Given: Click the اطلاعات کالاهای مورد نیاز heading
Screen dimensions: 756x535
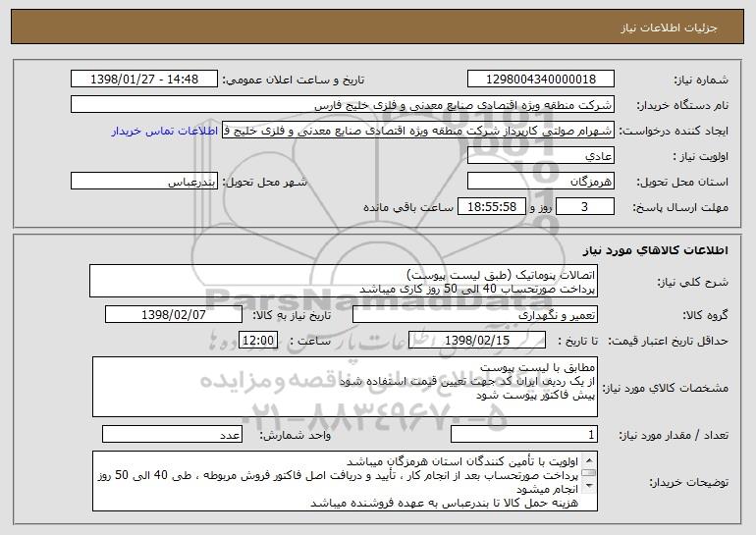Looking at the screenshot, I should click(656, 250).
